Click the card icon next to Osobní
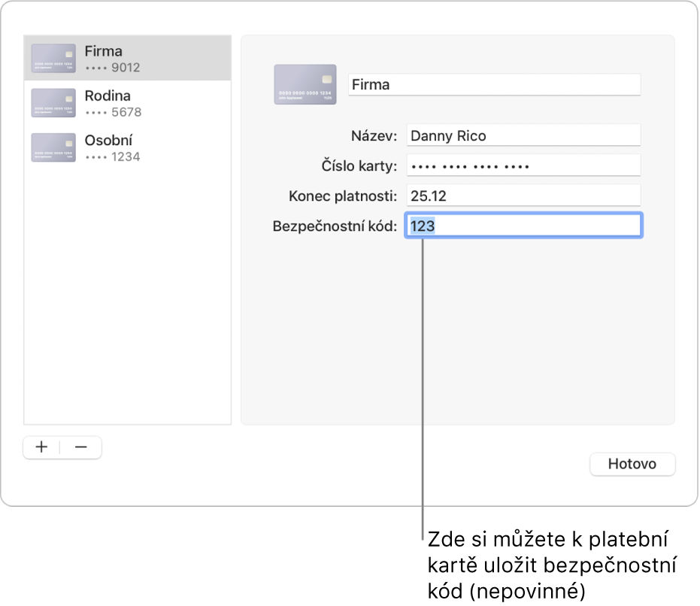This screenshot has width=700, height=606. click(53, 147)
